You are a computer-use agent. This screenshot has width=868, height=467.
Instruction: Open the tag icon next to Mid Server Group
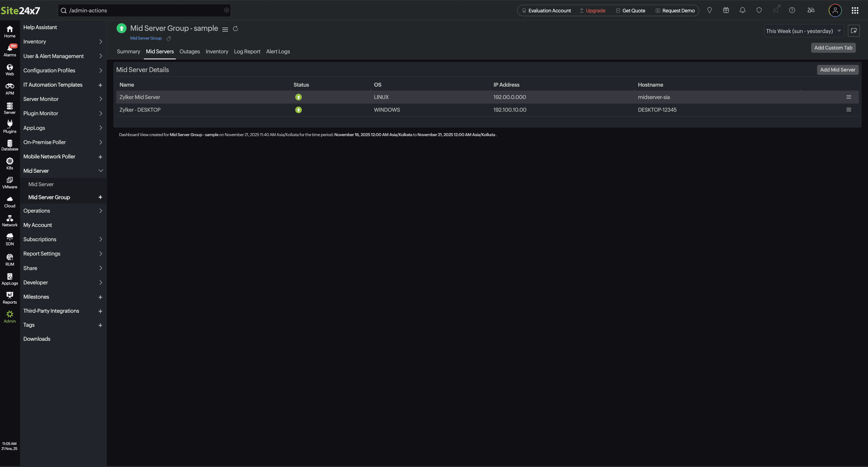coord(169,39)
